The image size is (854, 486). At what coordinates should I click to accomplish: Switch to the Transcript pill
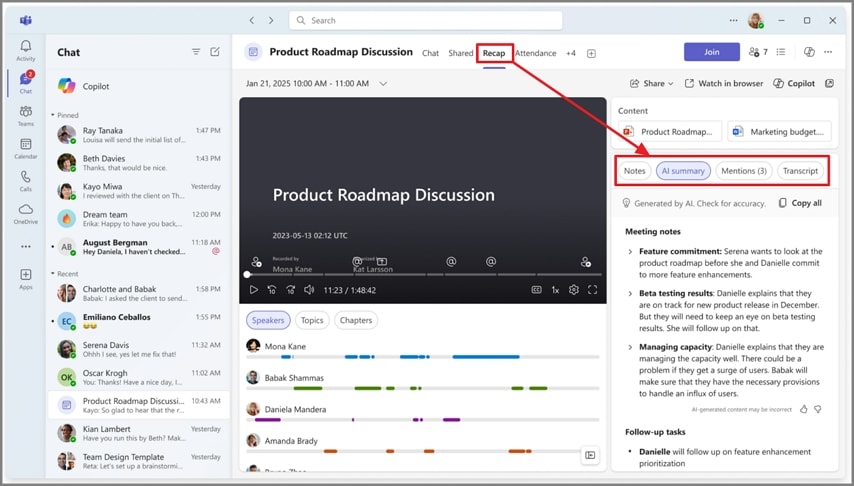[x=801, y=171]
